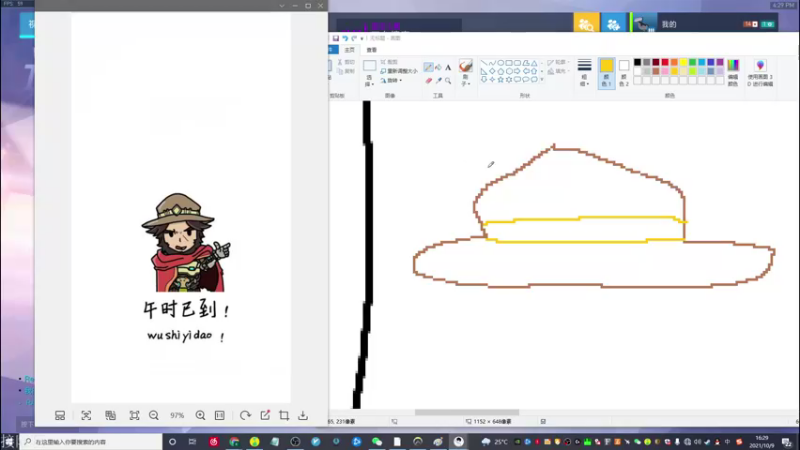Click the actual size 1:1 icon in viewer
Viewport: 800px width, 450px height.
tap(220, 415)
